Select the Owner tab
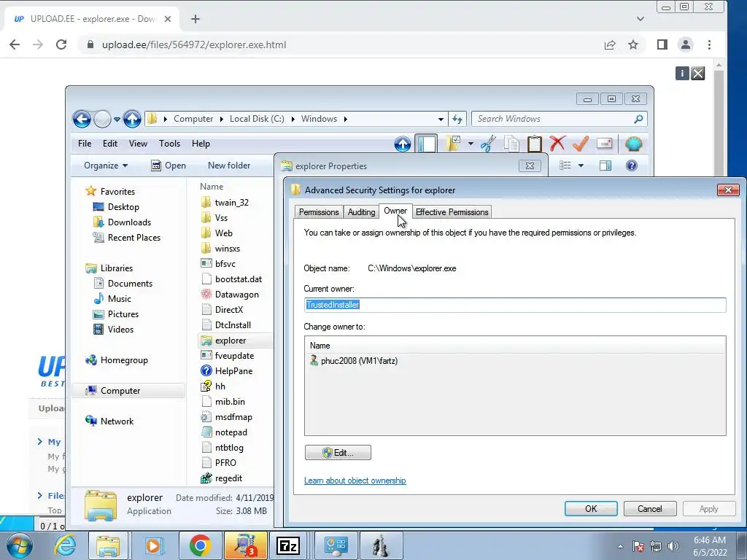 tap(395, 211)
